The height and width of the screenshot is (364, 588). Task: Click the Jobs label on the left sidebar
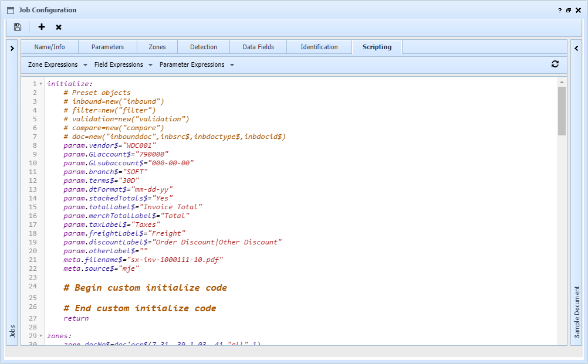[12, 330]
